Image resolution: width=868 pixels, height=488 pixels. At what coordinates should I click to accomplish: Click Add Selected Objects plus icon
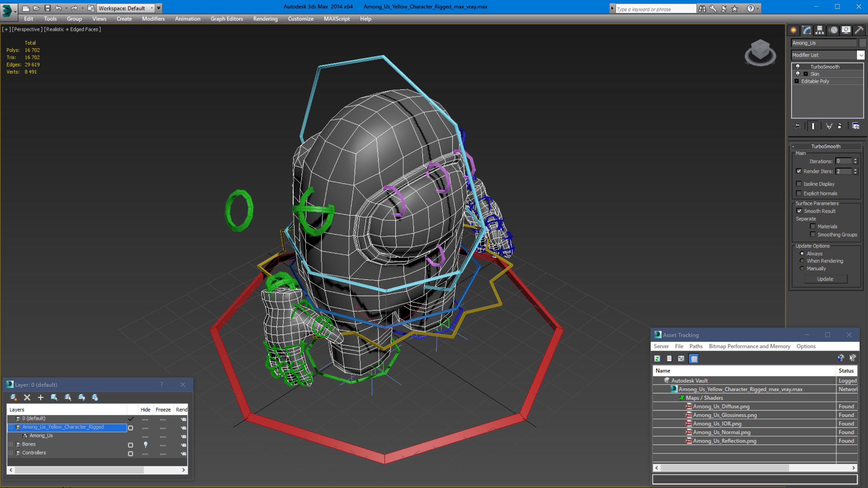click(x=41, y=397)
